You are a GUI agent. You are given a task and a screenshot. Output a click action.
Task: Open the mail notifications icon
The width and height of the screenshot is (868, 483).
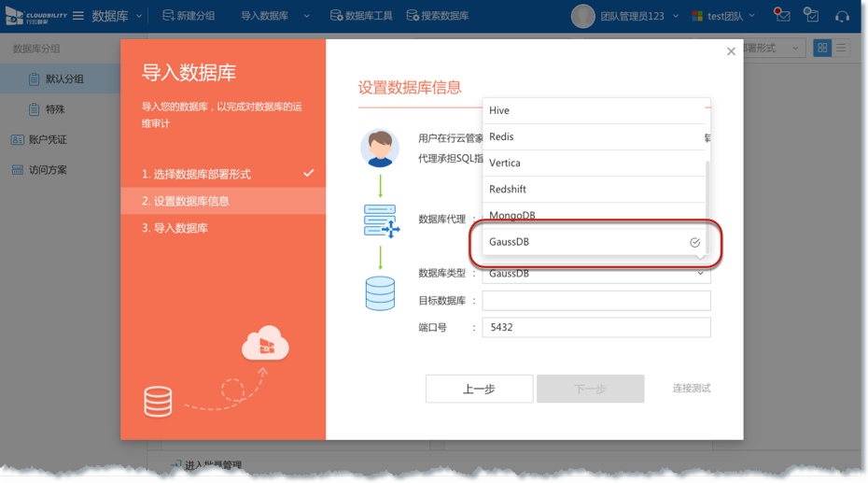[x=781, y=16]
